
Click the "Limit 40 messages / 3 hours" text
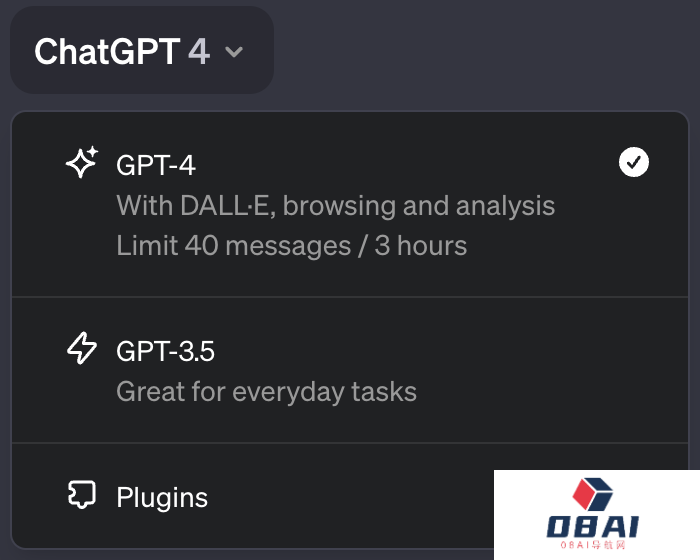coord(291,245)
